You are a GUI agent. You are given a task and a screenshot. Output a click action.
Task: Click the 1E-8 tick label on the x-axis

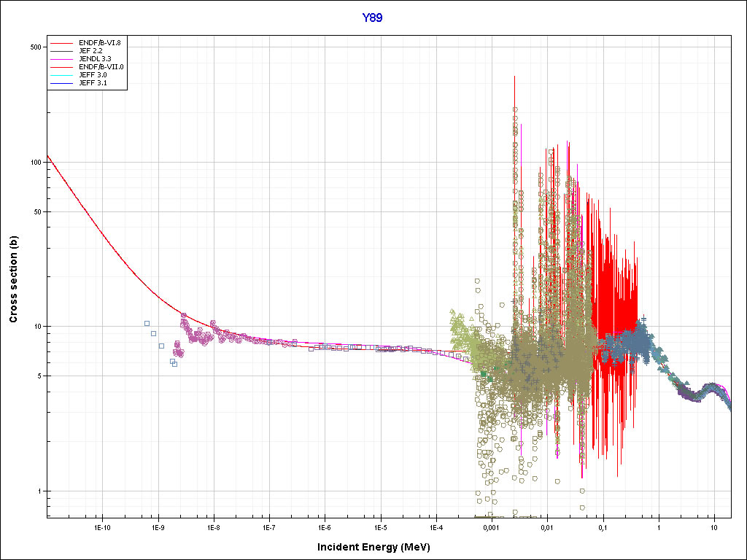pyautogui.click(x=213, y=527)
